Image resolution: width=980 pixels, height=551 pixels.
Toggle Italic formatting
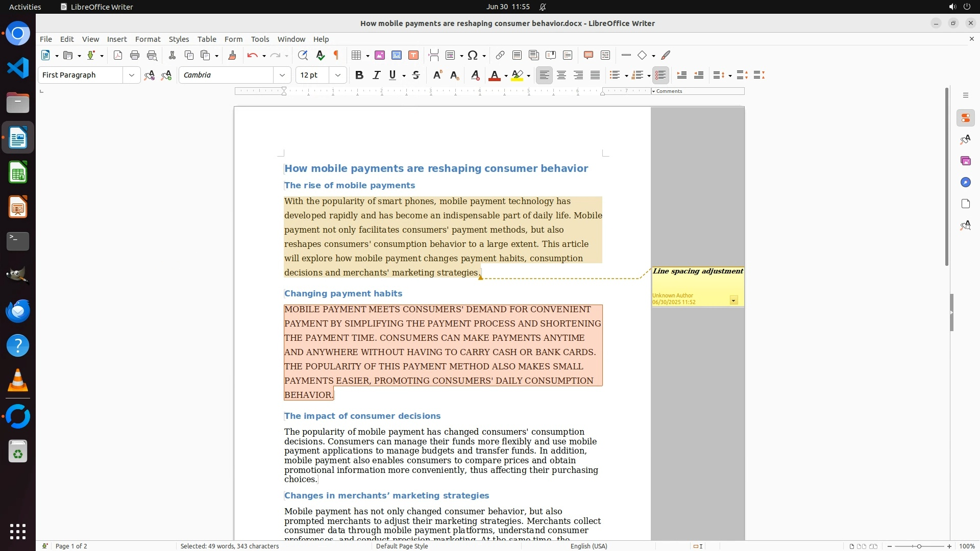click(x=377, y=76)
